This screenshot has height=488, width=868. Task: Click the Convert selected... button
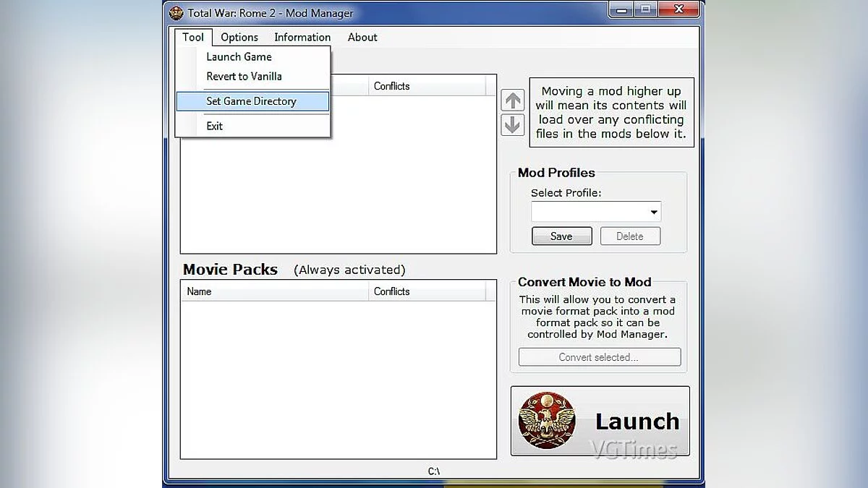click(x=600, y=357)
